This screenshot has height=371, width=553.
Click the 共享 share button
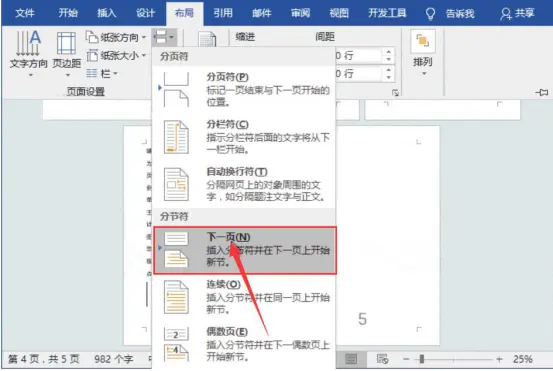(x=517, y=13)
